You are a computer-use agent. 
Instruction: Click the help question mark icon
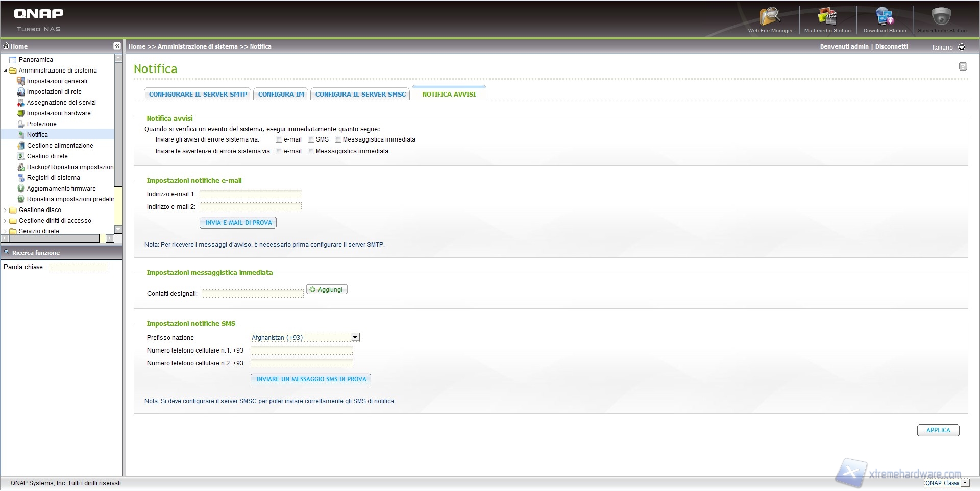[963, 66]
